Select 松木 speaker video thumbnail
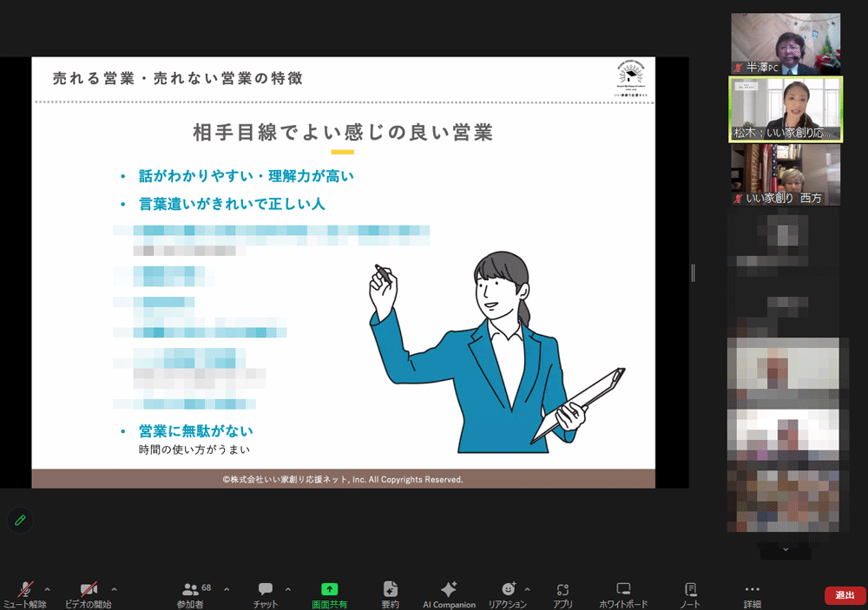Image resolution: width=868 pixels, height=610 pixels. pyautogui.click(x=786, y=109)
